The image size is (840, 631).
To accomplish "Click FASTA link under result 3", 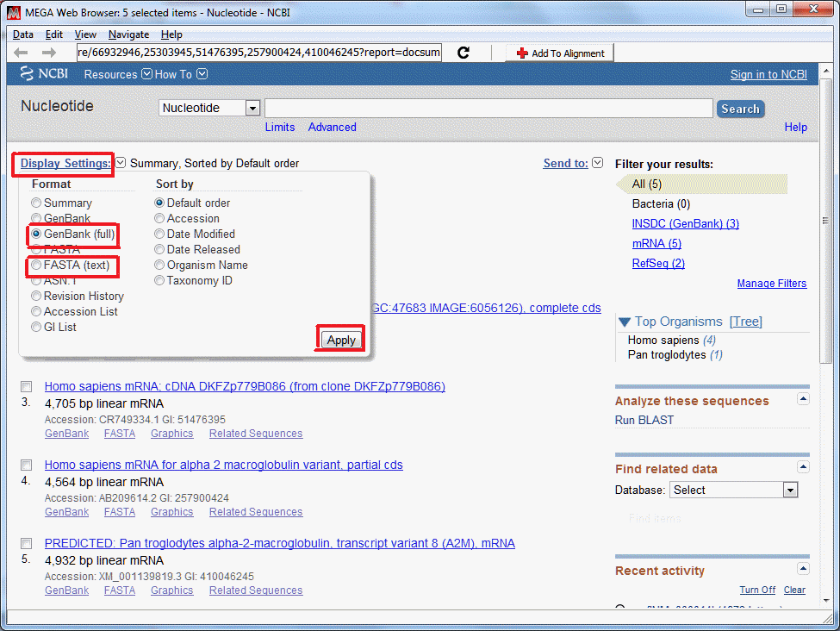I will coord(120,434).
